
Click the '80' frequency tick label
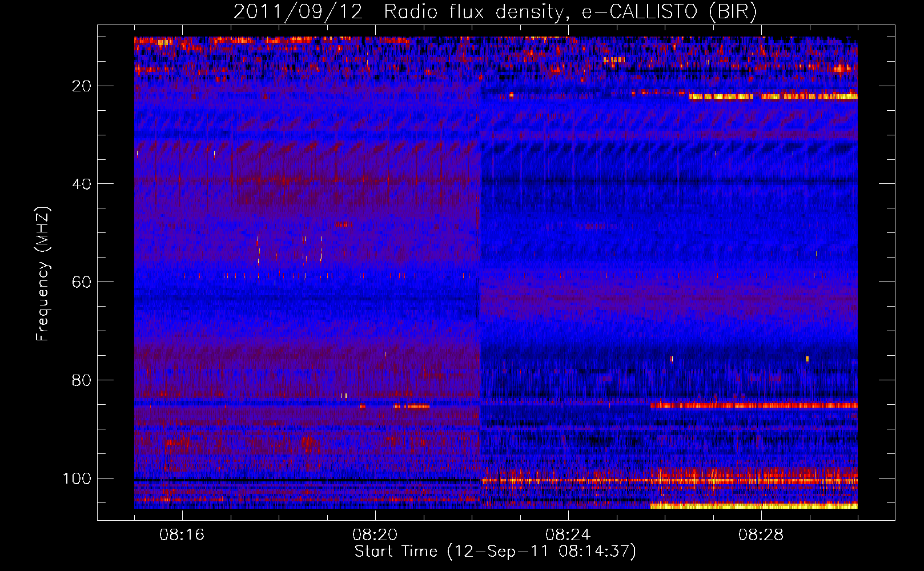point(82,380)
